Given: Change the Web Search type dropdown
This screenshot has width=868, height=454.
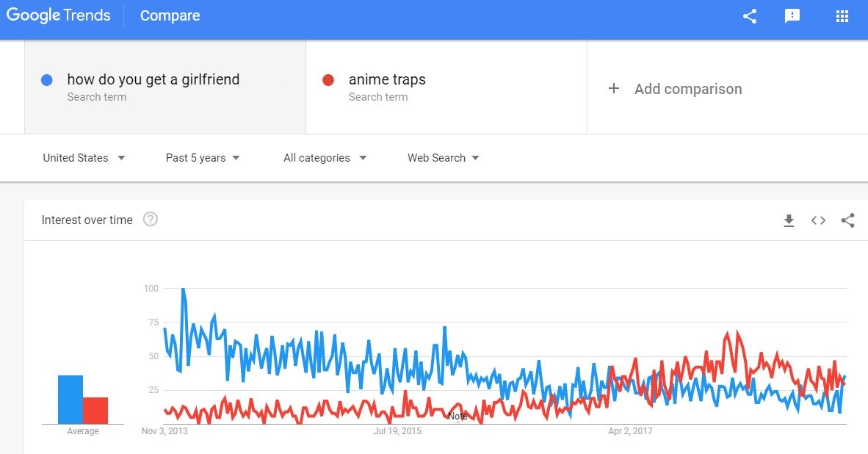Looking at the screenshot, I should coord(444,158).
